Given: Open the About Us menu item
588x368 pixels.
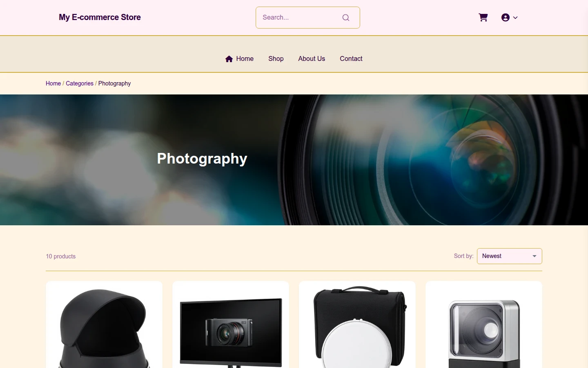Looking at the screenshot, I should pyautogui.click(x=312, y=59).
